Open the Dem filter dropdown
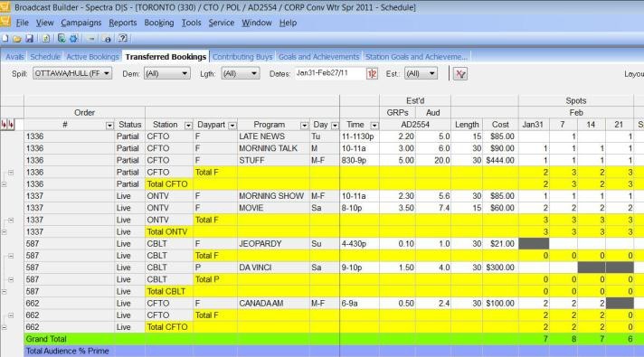The width and height of the screenshot is (644, 357). click(x=166, y=73)
